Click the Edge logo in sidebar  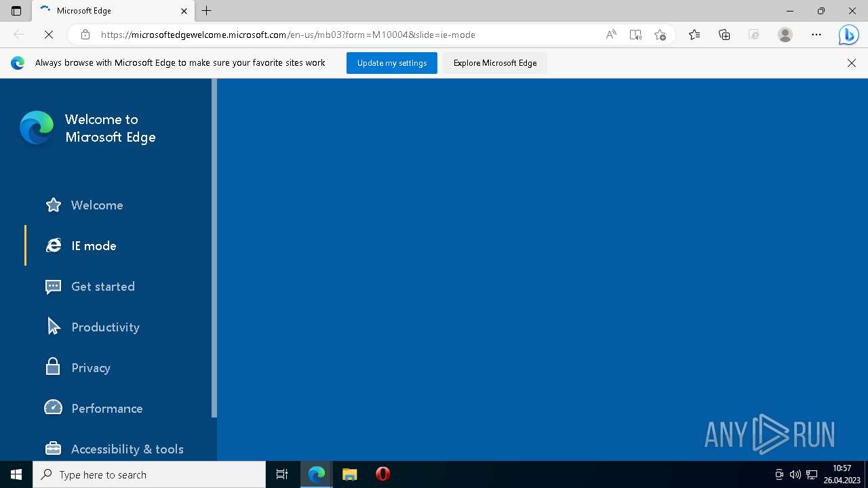coord(37,128)
